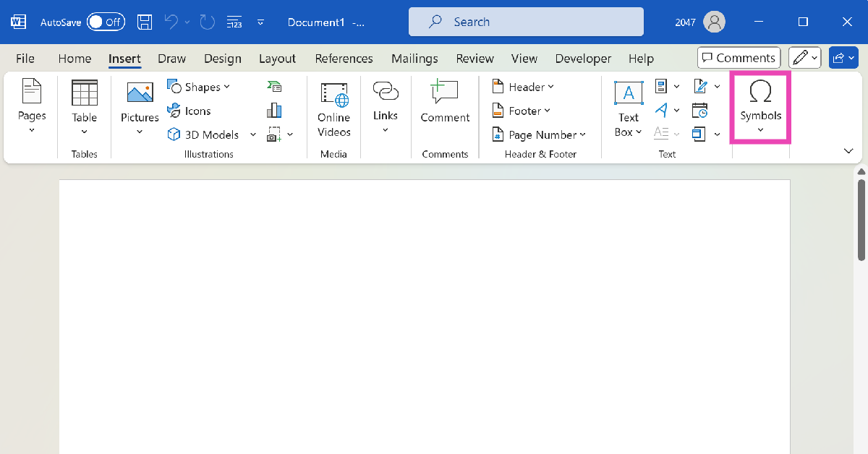Open the Shapes dropdown gallery
Image resolution: width=868 pixels, height=454 pixels.
tap(199, 87)
